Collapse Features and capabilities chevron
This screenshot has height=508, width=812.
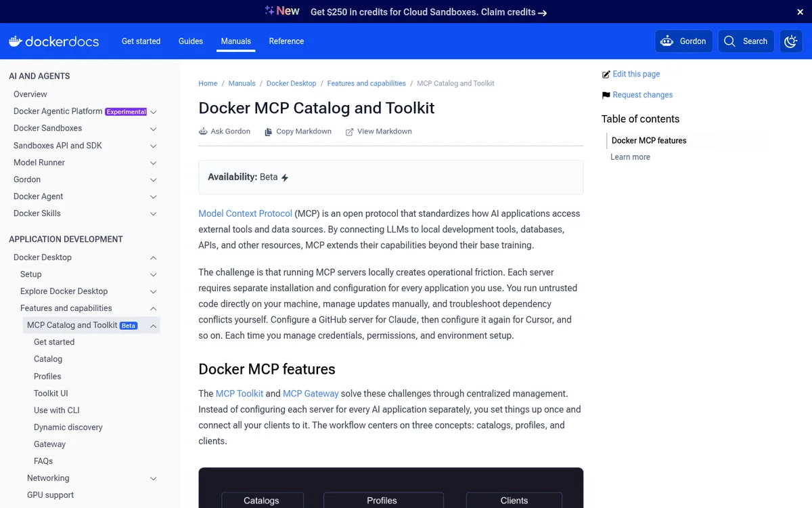[154, 308]
